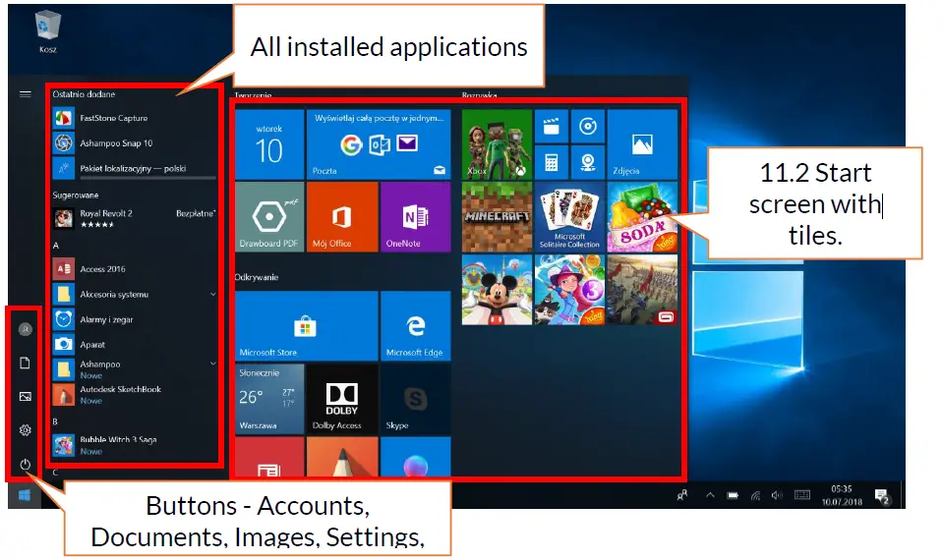
Task: Open the Pictures shortcut in Start sidebar
Action: 26,397
